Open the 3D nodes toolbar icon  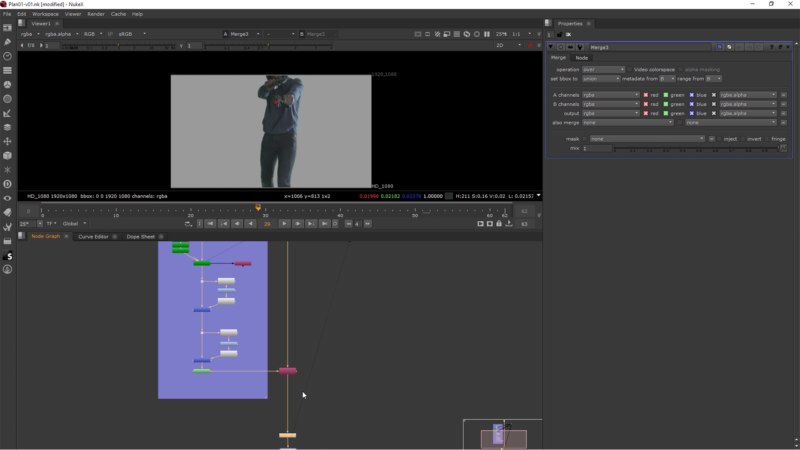coord(7,156)
